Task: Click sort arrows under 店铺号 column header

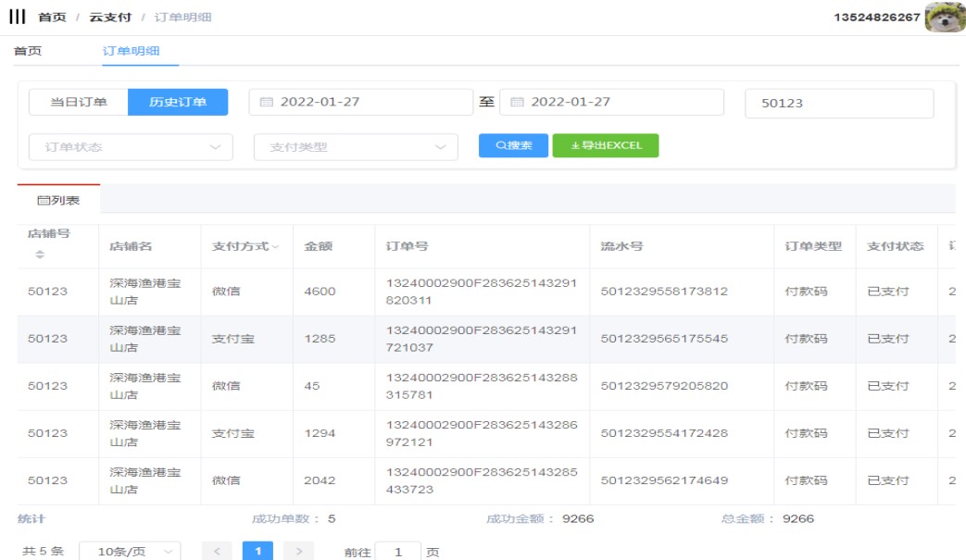Action: (40, 255)
